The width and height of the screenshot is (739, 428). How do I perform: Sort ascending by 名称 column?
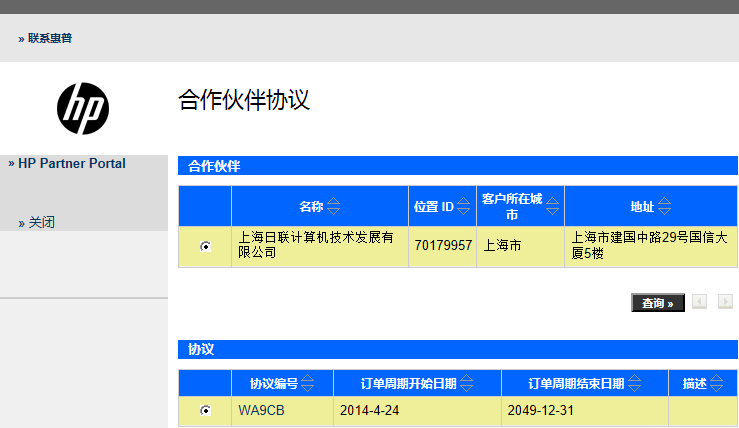334,201
